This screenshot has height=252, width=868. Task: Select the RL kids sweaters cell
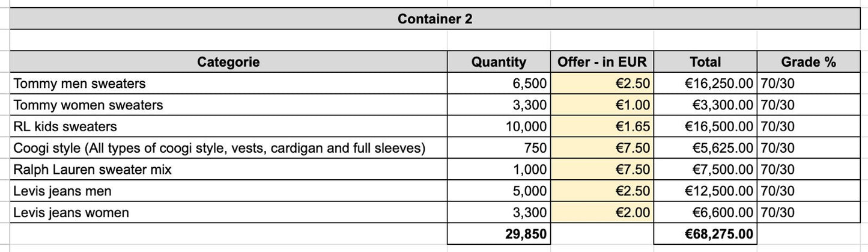pyautogui.click(x=229, y=126)
